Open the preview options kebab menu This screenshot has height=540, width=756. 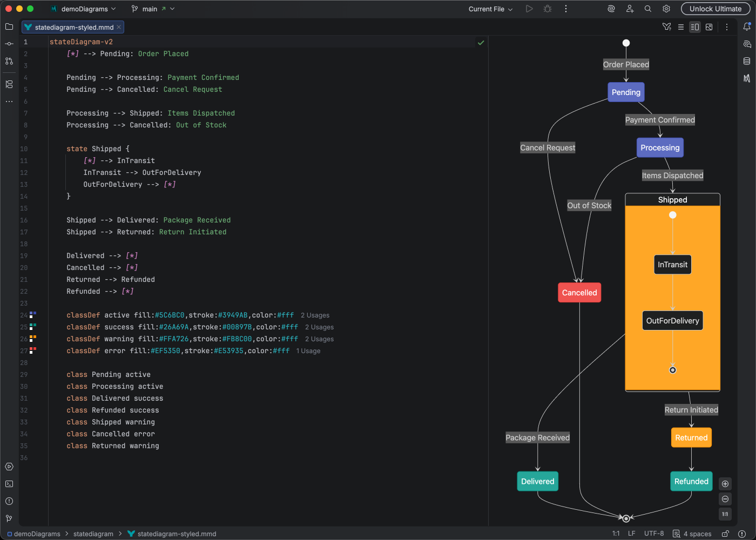pos(726,26)
